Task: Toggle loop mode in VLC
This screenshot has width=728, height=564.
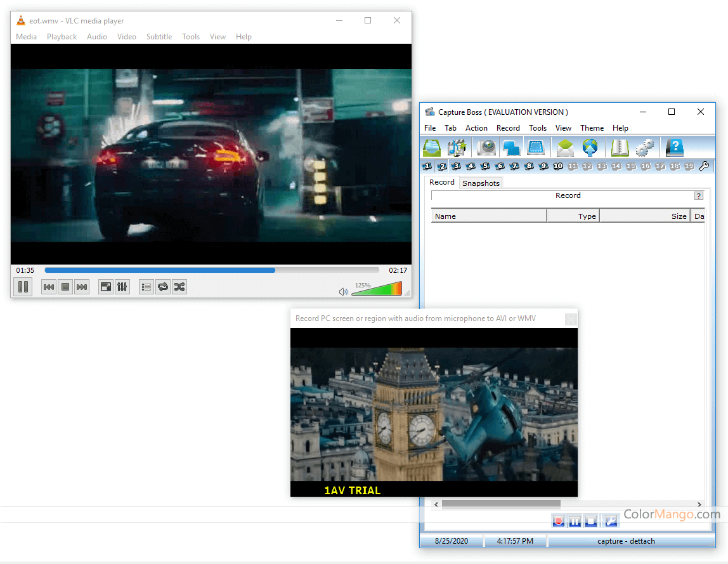Action: [x=163, y=287]
